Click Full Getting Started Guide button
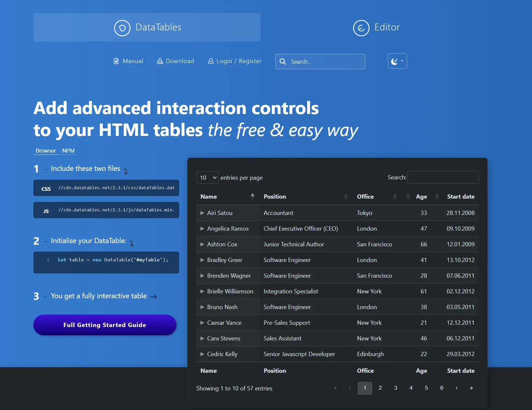The height and width of the screenshot is (410, 532). coord(105,325)
